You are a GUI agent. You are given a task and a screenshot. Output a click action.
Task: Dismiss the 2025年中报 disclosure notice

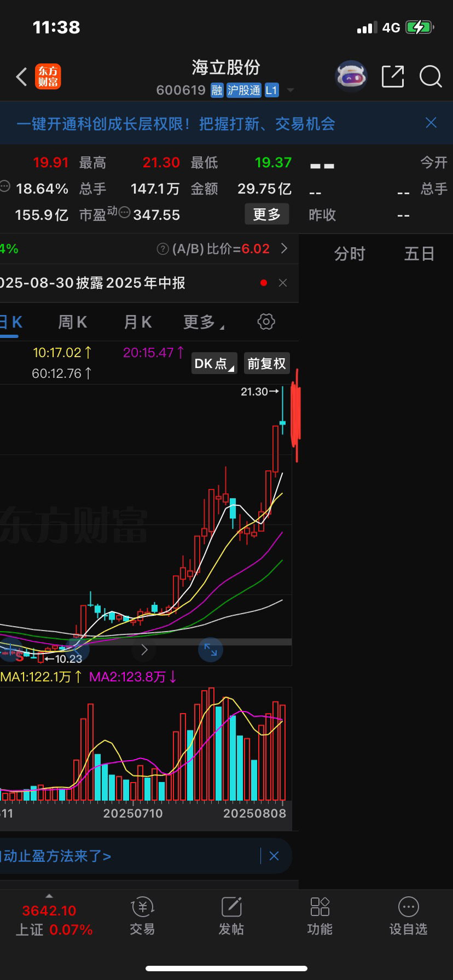pos(283,283)
